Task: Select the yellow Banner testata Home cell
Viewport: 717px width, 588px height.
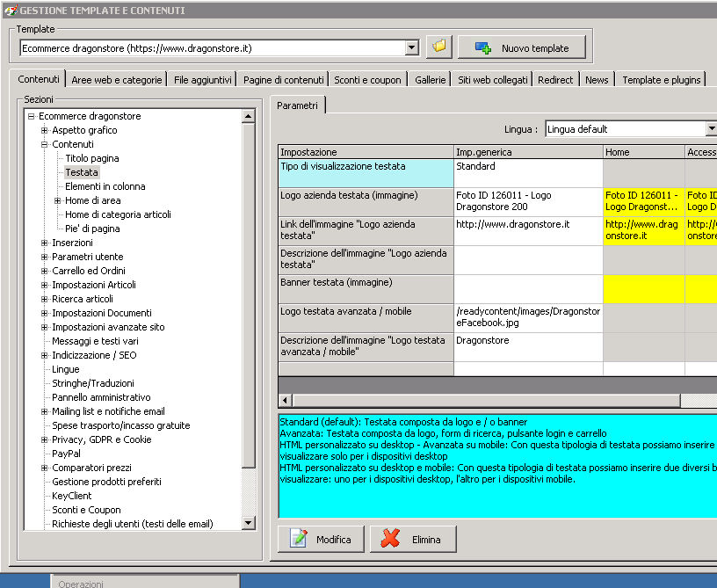Action: pyautogui.click(x=643, y=288)
